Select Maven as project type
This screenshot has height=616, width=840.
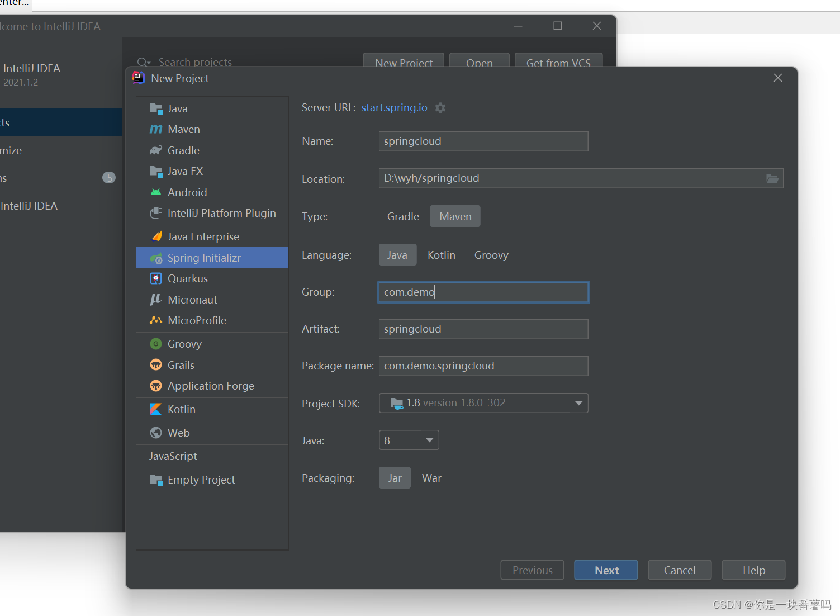tap(455, 216)
